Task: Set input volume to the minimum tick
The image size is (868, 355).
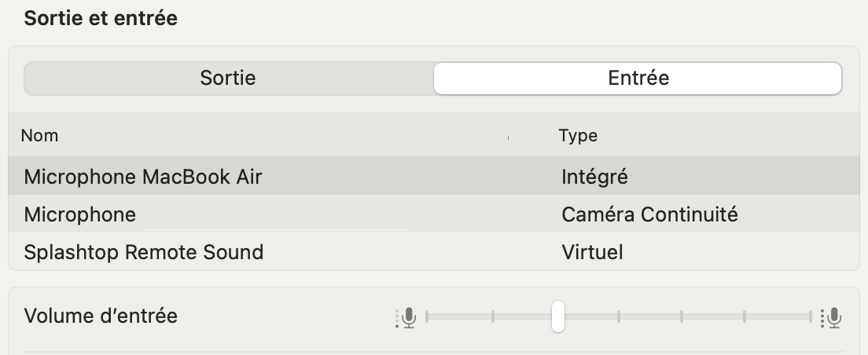Action: click(x=427, y=317)
